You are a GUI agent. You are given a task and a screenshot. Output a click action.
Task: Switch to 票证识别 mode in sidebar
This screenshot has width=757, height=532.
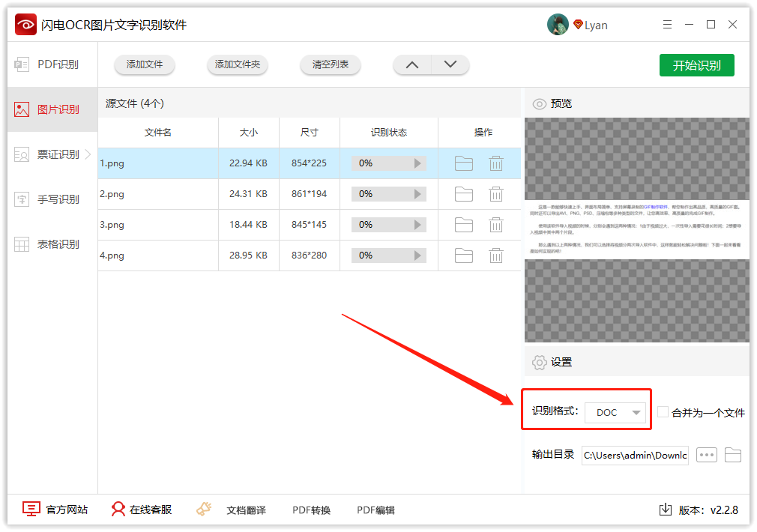(49, 154)
